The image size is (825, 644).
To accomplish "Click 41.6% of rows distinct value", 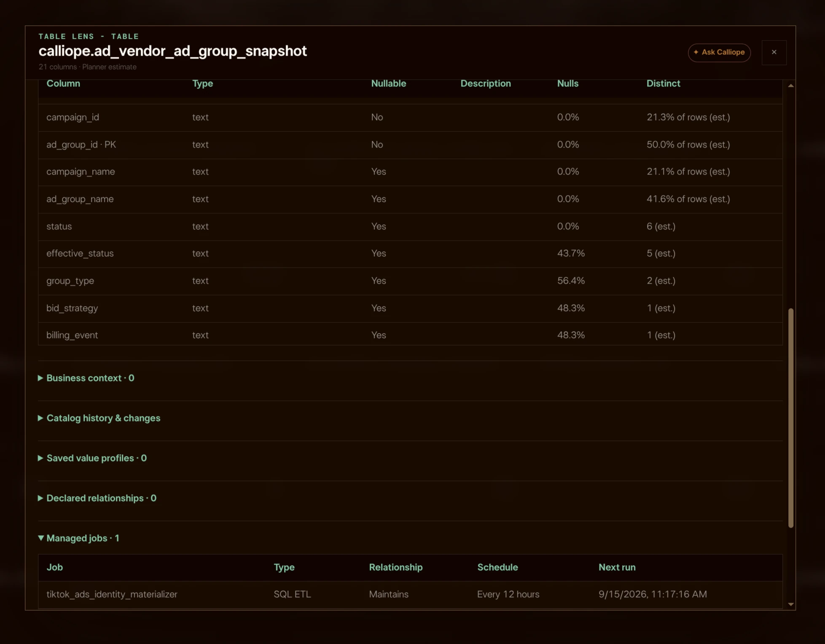I will pos(688,199).
